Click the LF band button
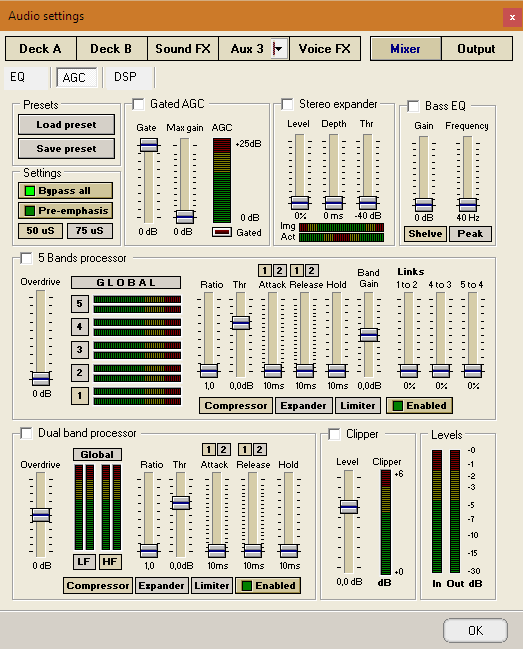The image size is (523, 649). point(84,562)
